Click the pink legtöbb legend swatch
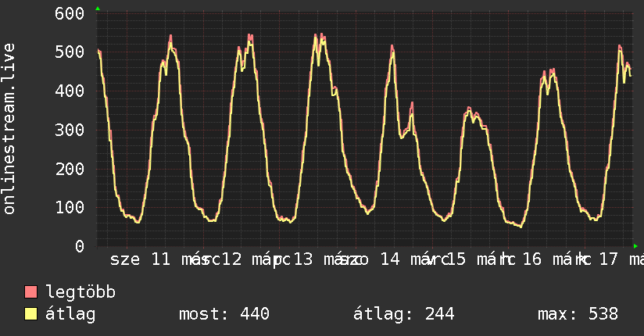This screenshot has height=336, width=644. (30, 291)
